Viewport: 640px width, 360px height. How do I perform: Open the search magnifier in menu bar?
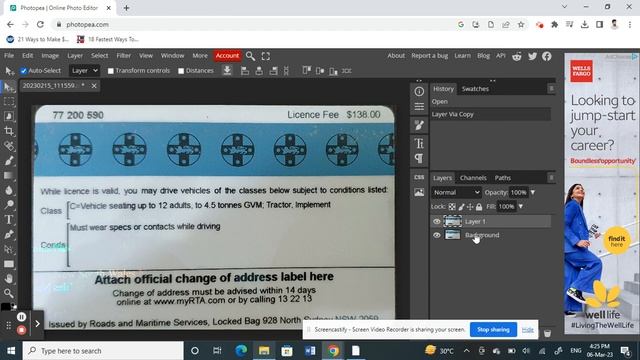pos(250,56)
